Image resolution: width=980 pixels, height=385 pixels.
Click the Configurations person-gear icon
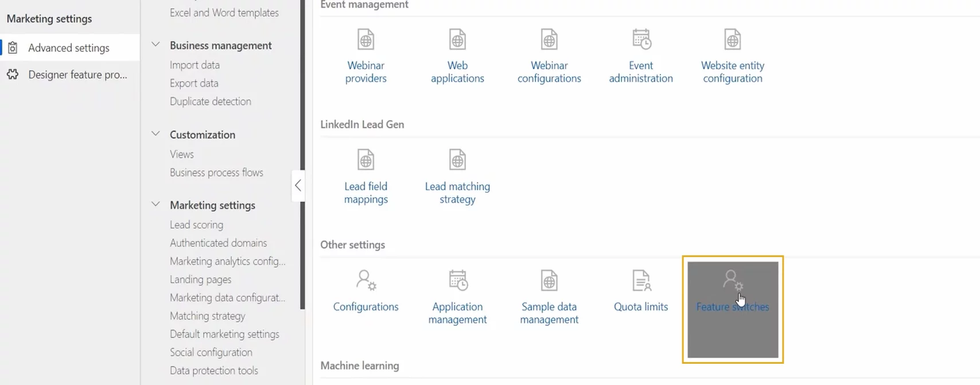tap(366, 281)
